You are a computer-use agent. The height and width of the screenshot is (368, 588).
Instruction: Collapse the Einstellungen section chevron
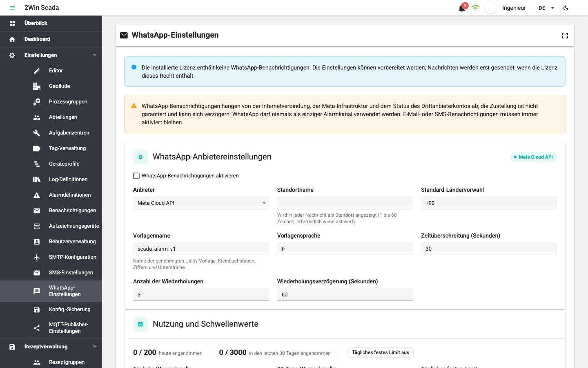coord(95,55)
